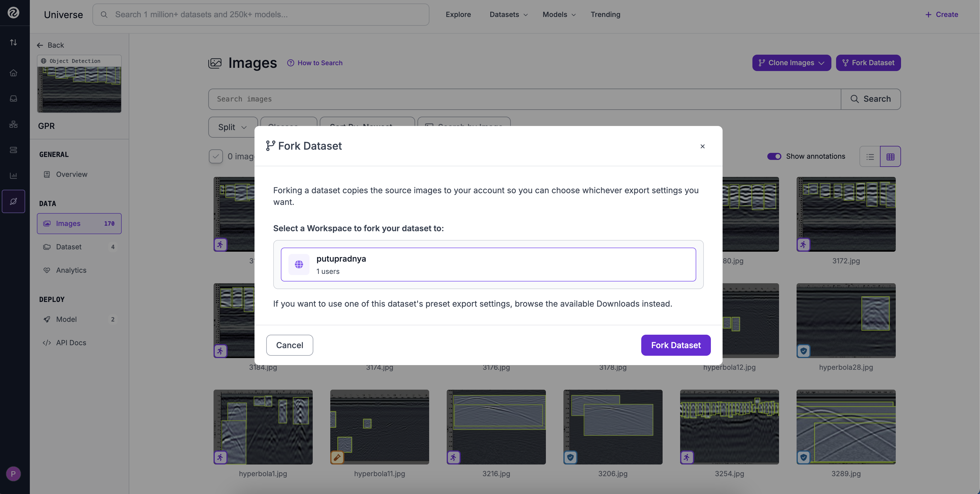
Task: Expand the Models menu
Action: point(559,14)
